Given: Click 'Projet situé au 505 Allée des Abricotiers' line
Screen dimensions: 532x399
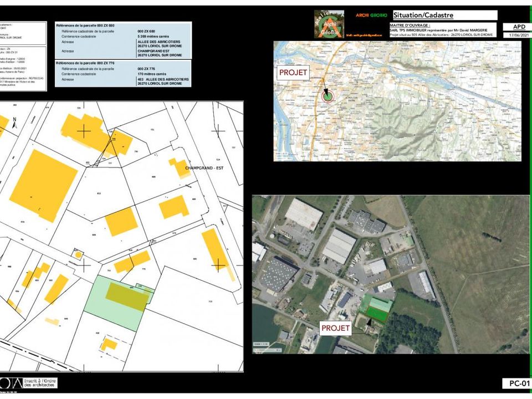Looking at the screenshot, I should [x=441, y=34].
